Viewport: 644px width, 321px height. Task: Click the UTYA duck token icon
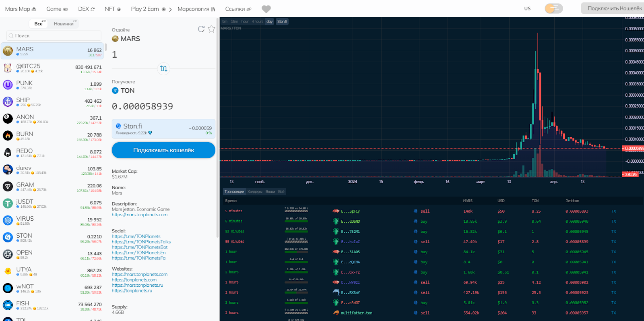8,271
